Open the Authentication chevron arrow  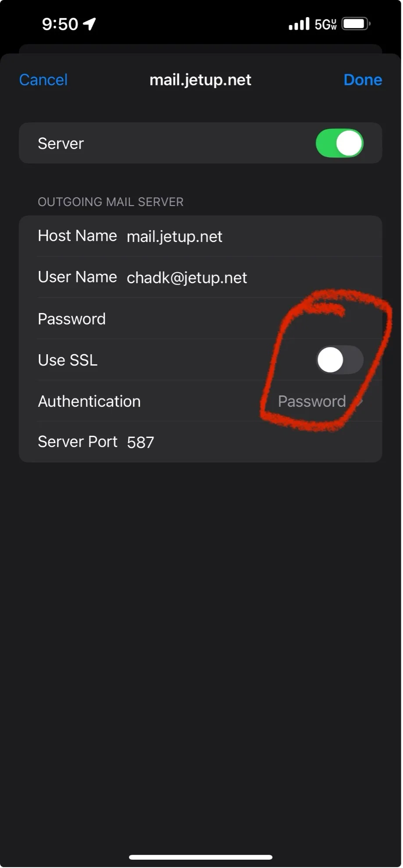pos(360,402)
